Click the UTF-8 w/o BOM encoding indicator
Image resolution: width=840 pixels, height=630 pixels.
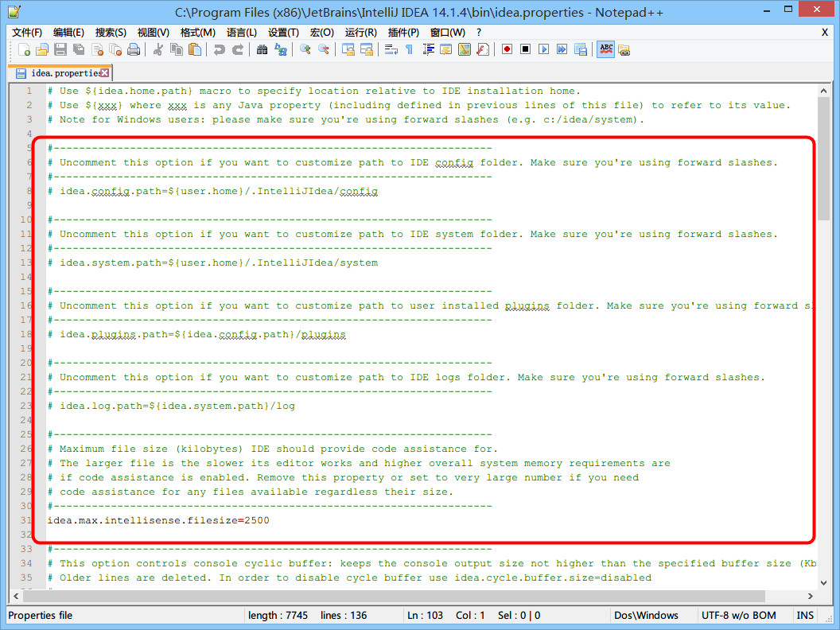[737, 615]
